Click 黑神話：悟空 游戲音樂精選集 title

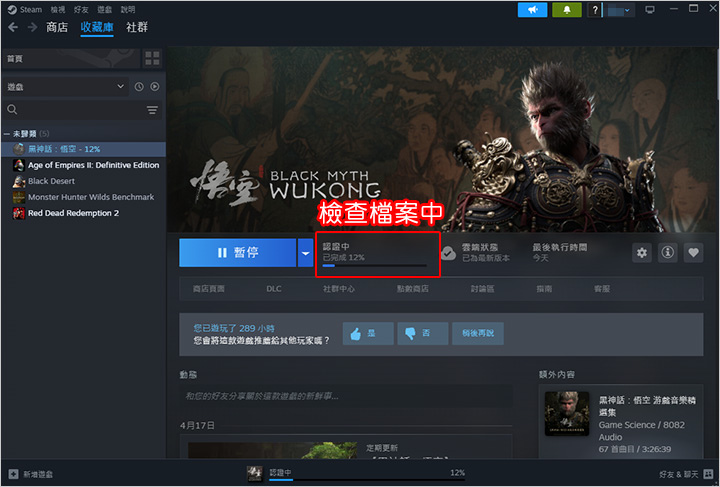click(x=647, y=407)
